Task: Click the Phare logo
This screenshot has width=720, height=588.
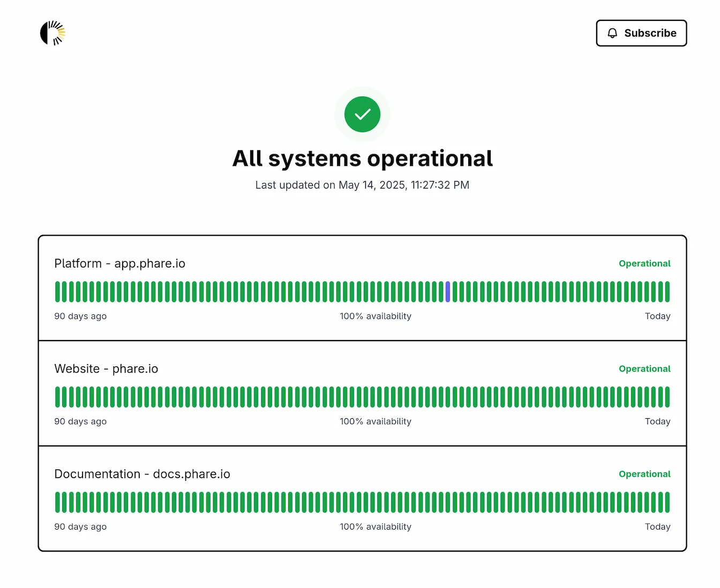Action: (x=52, y=33)
